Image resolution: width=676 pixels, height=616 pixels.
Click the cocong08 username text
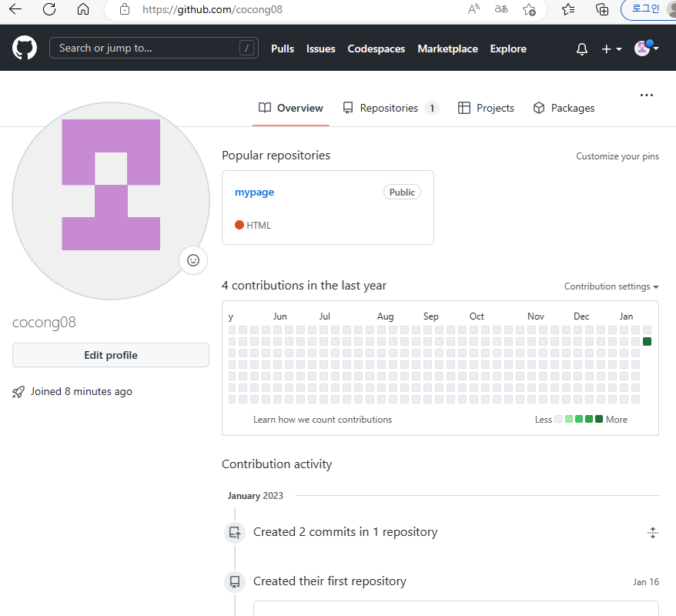click(44, 323)
